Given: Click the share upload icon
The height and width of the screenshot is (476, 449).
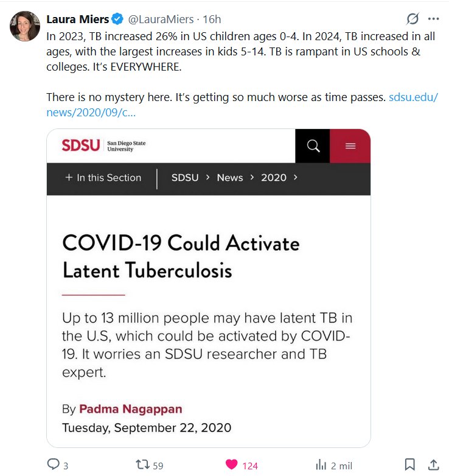Looking at the screenshot, I should [x=433, y=464].
